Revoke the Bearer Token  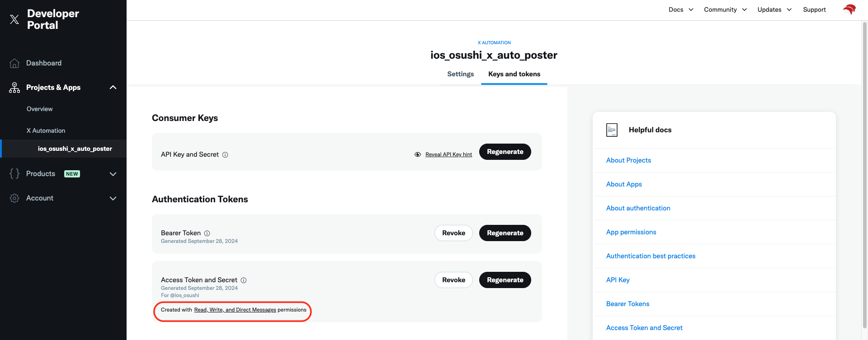coord(453,233)
